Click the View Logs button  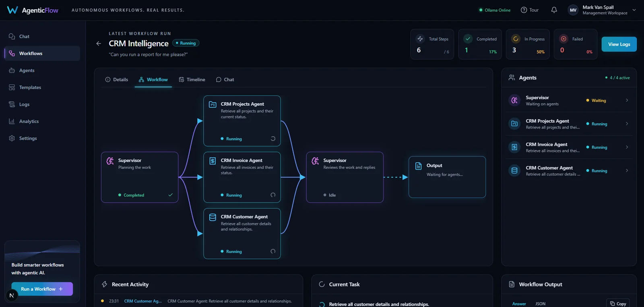[619, 44]
